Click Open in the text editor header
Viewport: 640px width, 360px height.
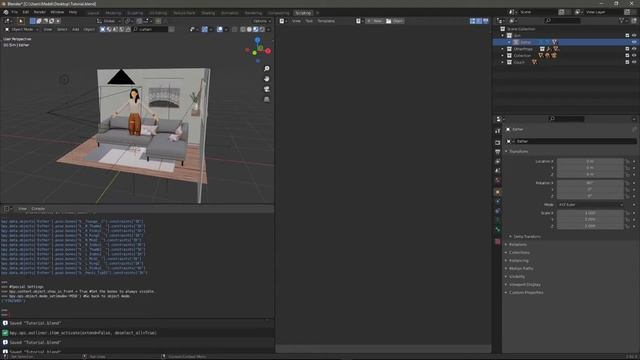(395, 21)
